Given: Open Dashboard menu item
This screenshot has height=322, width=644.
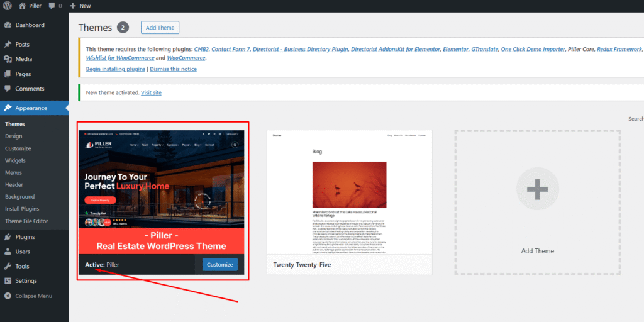Looking at the screenshot, I should pyautogui.click(x=30, y=25).
